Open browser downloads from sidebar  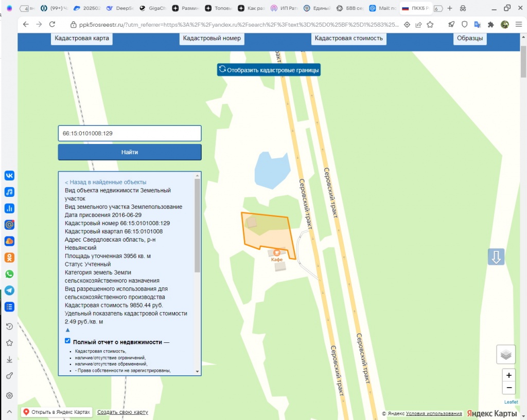pyautogui.click(x=9, y=360)
